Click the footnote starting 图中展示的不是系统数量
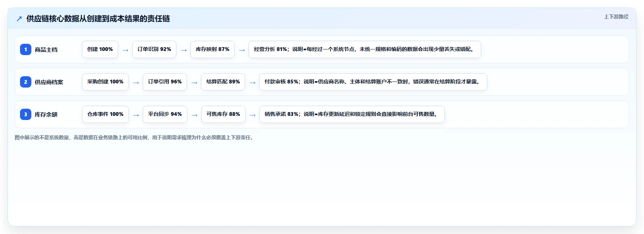This screenshot has height=234, width=644. (x=135, y=138)
